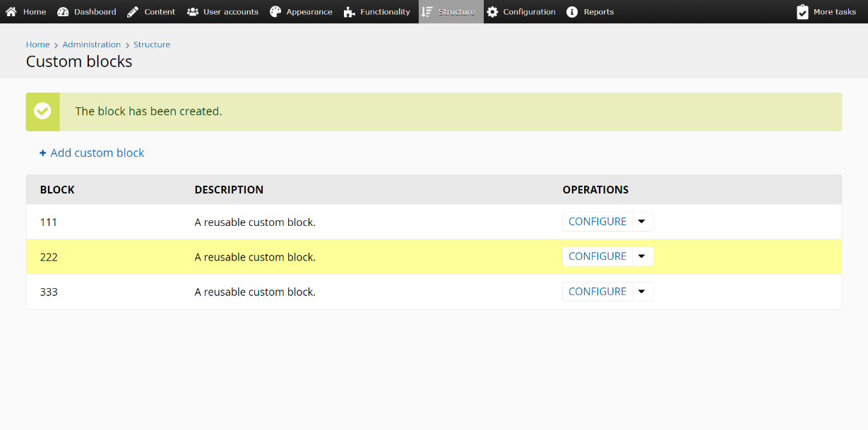Click the Appearance palette icon

275,12
